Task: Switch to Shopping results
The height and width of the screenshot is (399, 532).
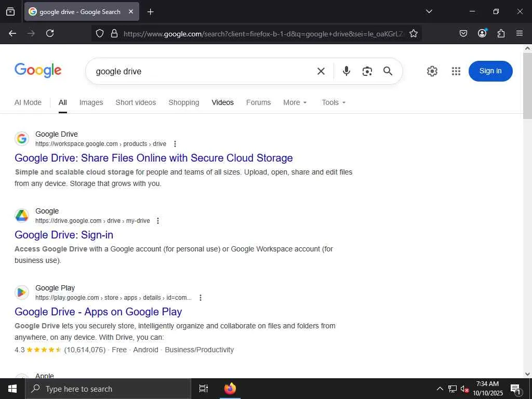Action: [x=184, y=102]
